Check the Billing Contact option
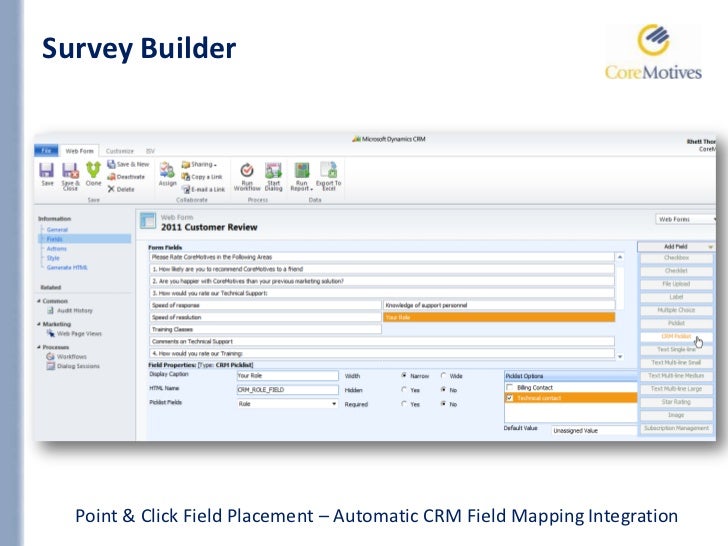 click(x=510, y=387)
